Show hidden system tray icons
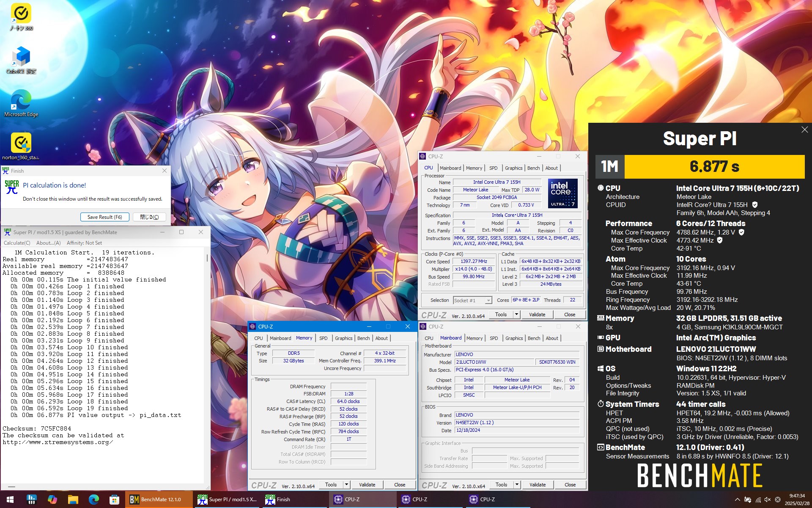 738,500
